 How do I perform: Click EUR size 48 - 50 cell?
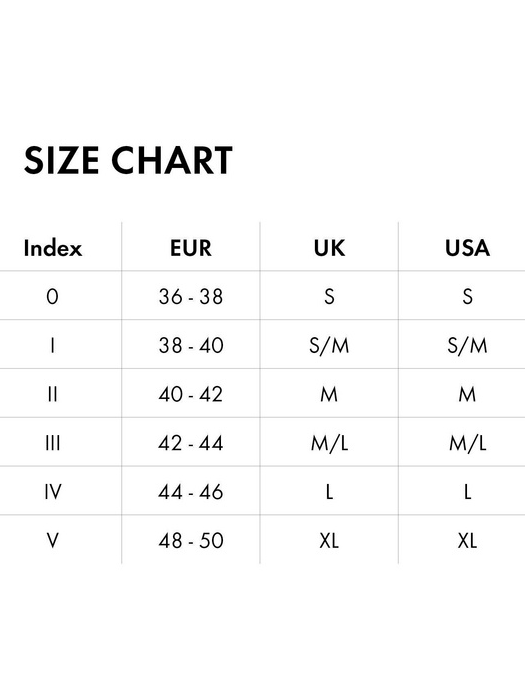pyautogui.click(x=191, y=541)
